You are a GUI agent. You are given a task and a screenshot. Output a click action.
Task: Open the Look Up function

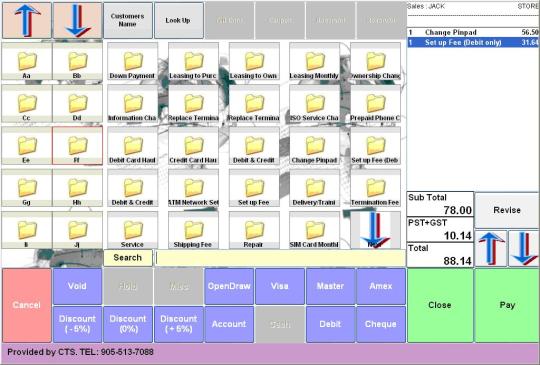pos(178,20)
